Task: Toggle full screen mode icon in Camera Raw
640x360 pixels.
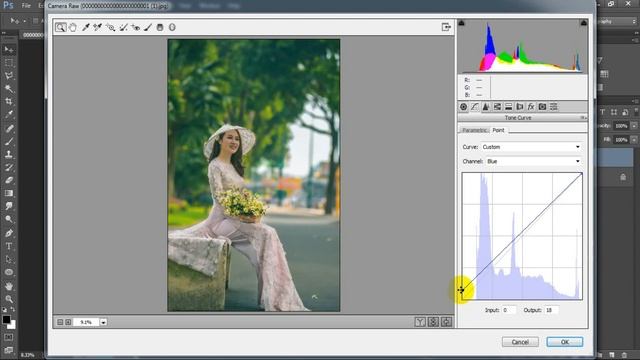Action: point(446,27)
